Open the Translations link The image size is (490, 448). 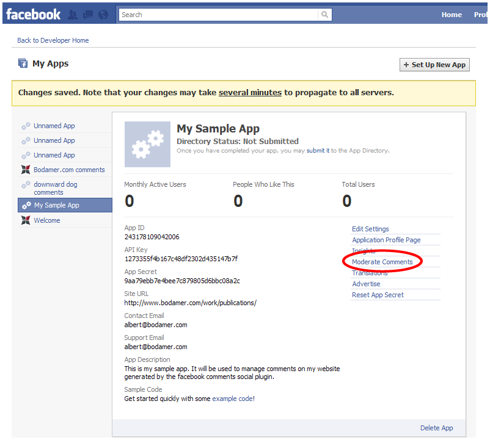[x=370, y=273]
